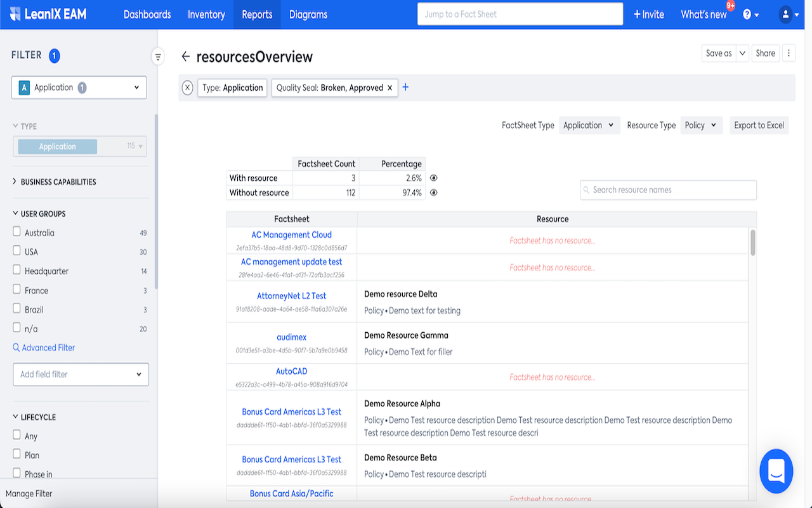Click Manage Filter at the bottom
This screenshot has width=812, height=508.
click(x=29, y=493)
